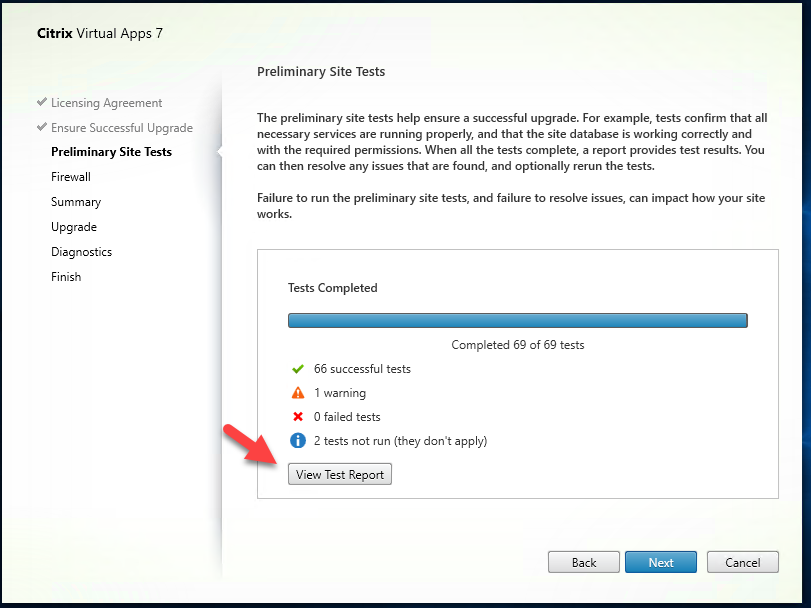Select the Firewall step in sidebar
811x608 pixels.
(71, 177)
